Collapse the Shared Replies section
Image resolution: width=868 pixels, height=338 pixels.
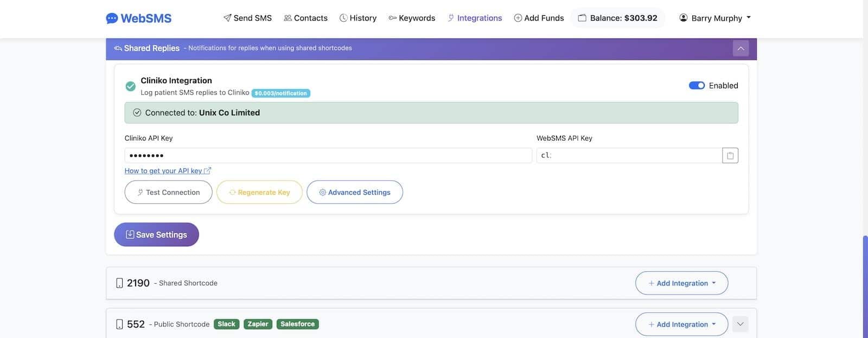[741, 48]
